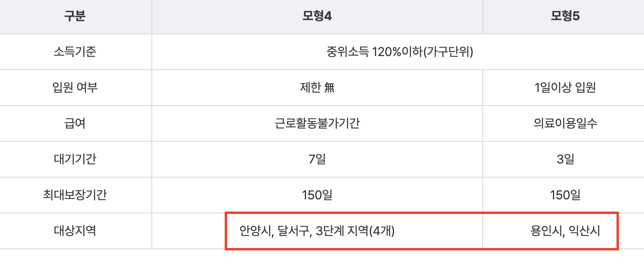Image resolution: width=644 pixels, height=257 pixels.
Task: Select the 용인시, 익산시 cell
Action: point(565,231)
